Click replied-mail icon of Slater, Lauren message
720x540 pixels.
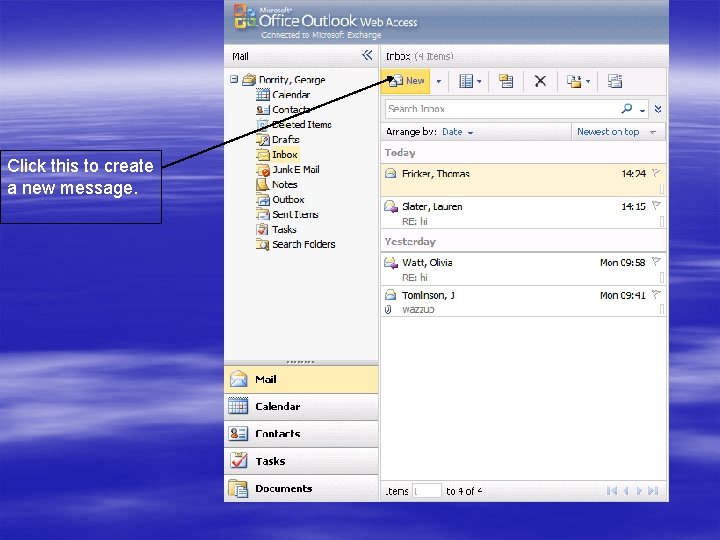point(391,206)
